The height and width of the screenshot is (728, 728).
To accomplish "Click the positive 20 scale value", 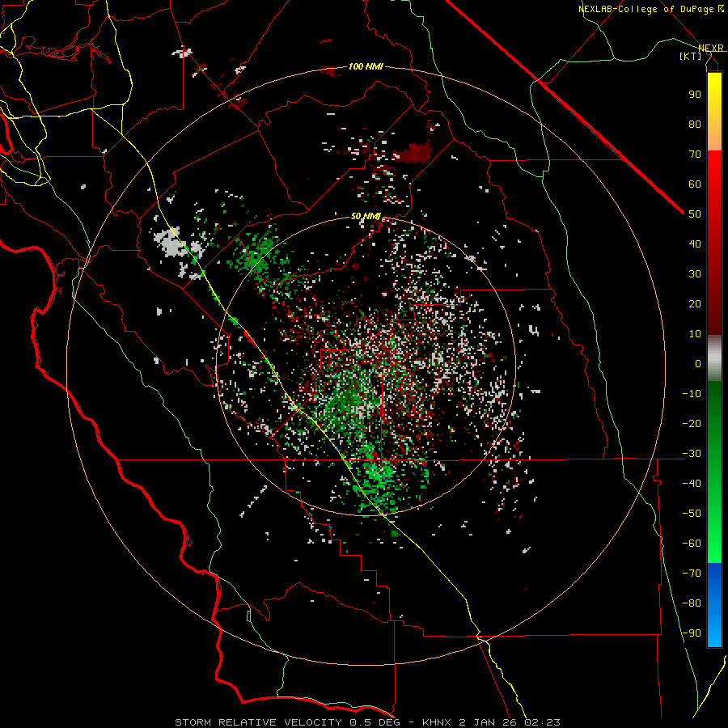I will pyautogui.click(x=695, y=303).
